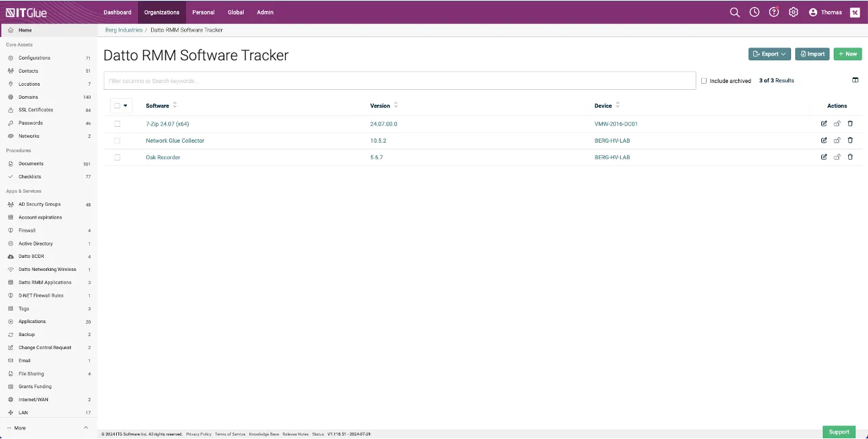Click the New button
868x439 pixels.
[x=847, y=54]
